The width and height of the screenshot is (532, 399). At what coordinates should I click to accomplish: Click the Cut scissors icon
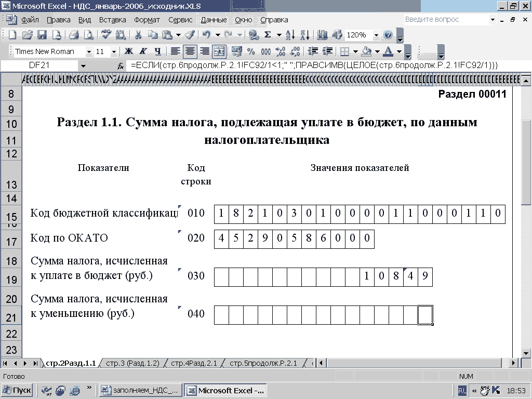tap(138, 35)
